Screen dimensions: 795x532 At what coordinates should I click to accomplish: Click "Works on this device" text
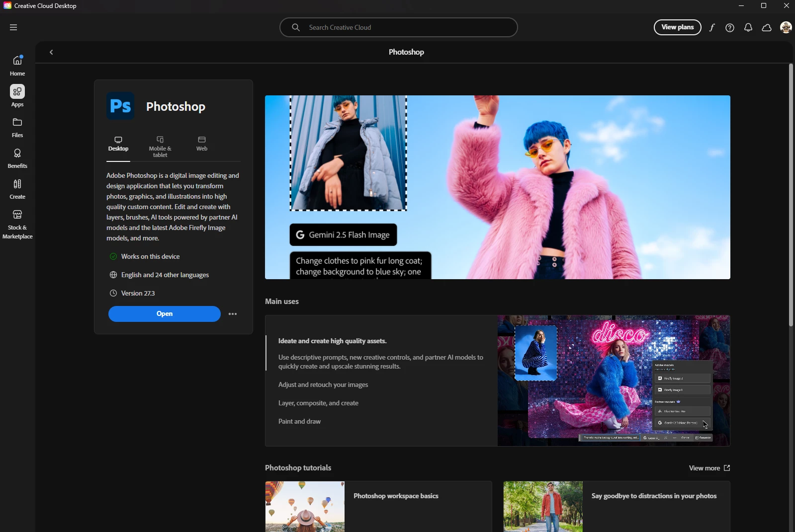click(x=151, y=256)
